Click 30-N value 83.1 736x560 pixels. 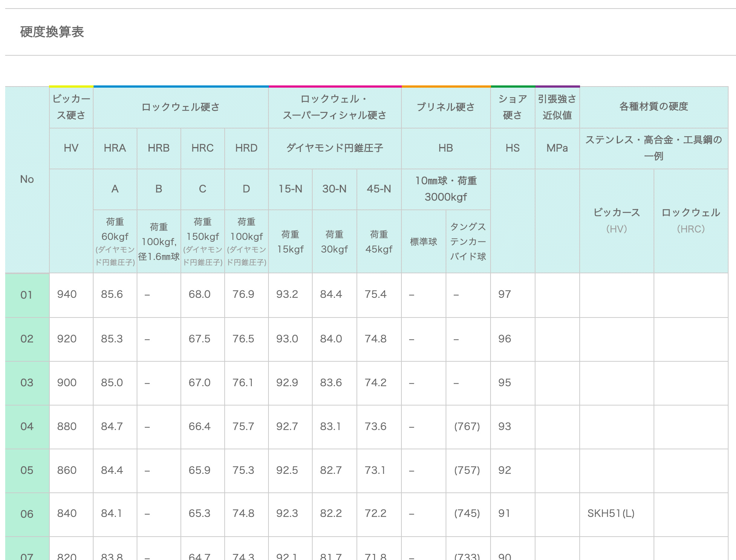[330, 426]
